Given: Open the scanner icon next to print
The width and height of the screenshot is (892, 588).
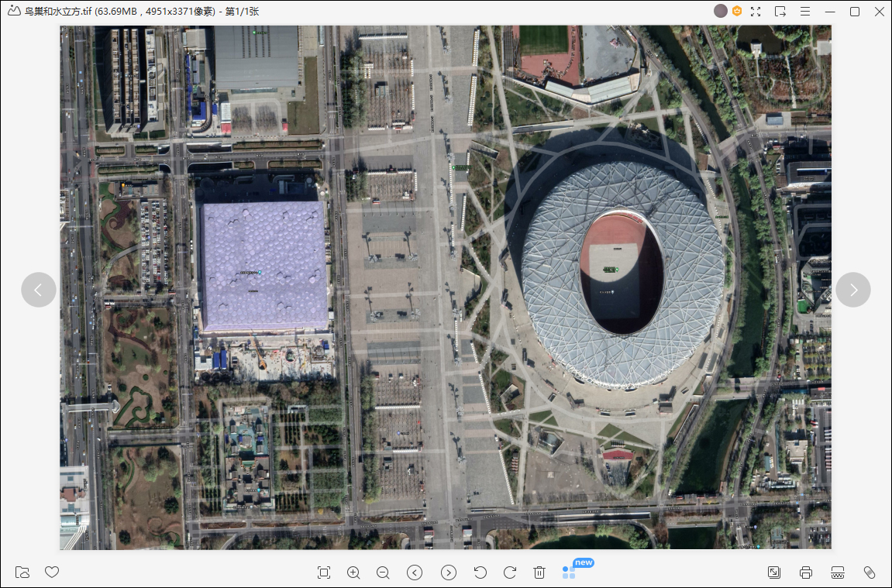Looking at the screenshot, I should (838, 573).
